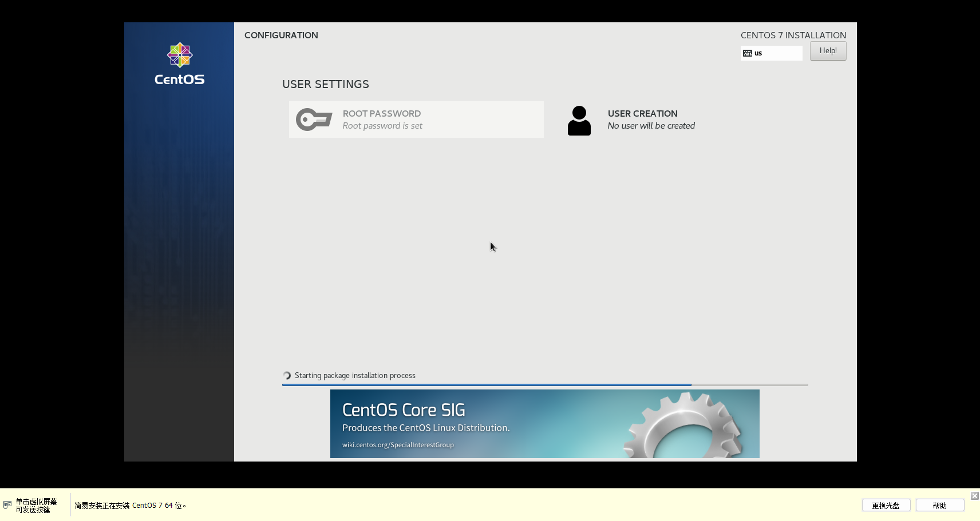Image resolution: width=980 pixels, height=521 pixels.
Task: Click the CentOS Core SIG banner
Action: [x=544, y=424]
